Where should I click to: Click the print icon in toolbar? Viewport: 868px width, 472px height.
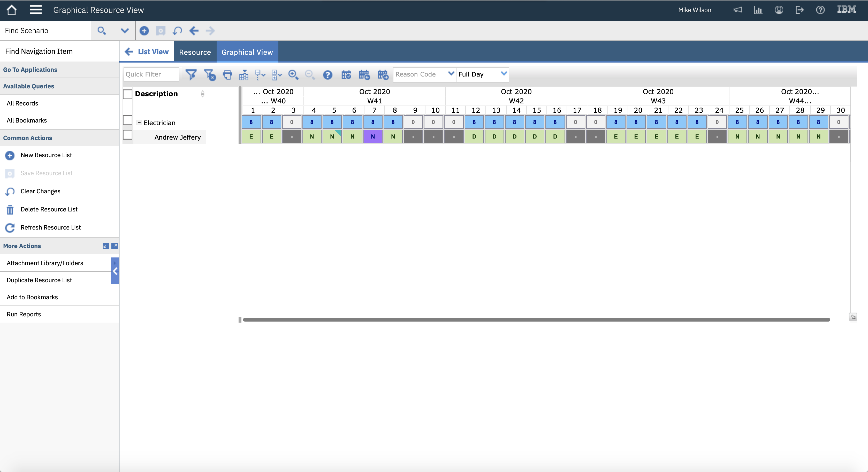tap(227, 74)
